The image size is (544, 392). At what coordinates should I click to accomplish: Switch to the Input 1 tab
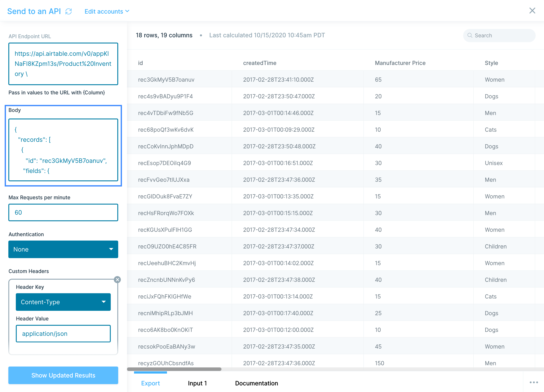[x=197, y=383]
